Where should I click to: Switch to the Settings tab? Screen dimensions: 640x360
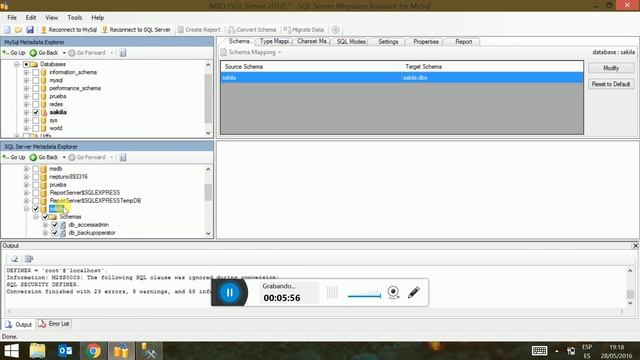[x=388, y=42]
